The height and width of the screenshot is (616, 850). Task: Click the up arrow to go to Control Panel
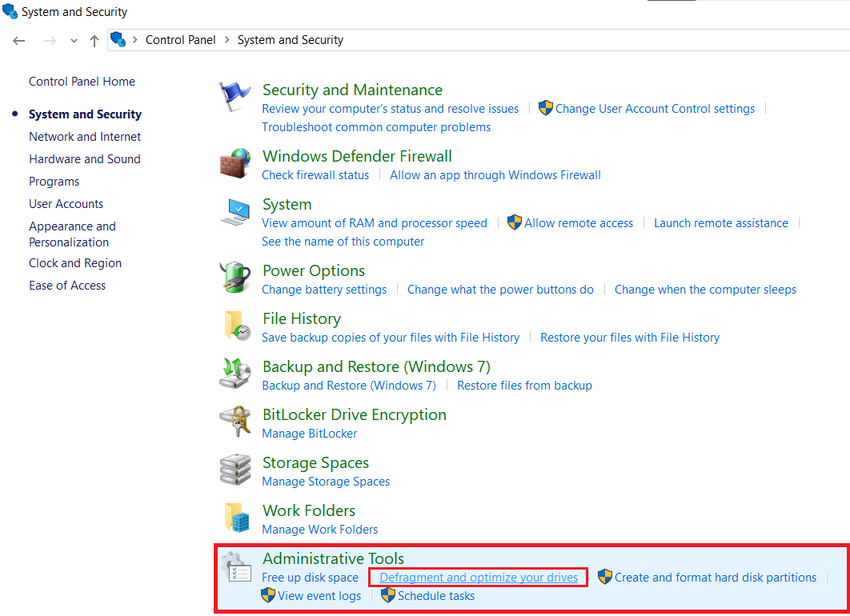[94, 39]
